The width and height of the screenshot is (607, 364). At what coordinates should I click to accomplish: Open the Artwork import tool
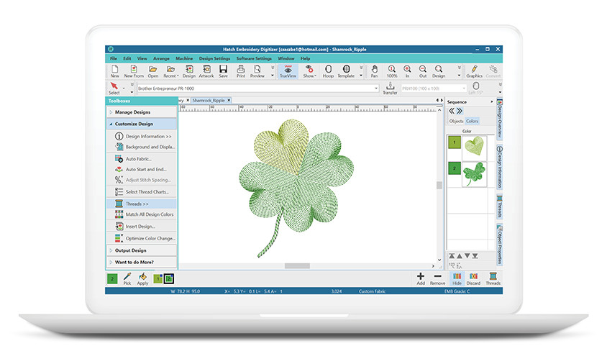206,71
